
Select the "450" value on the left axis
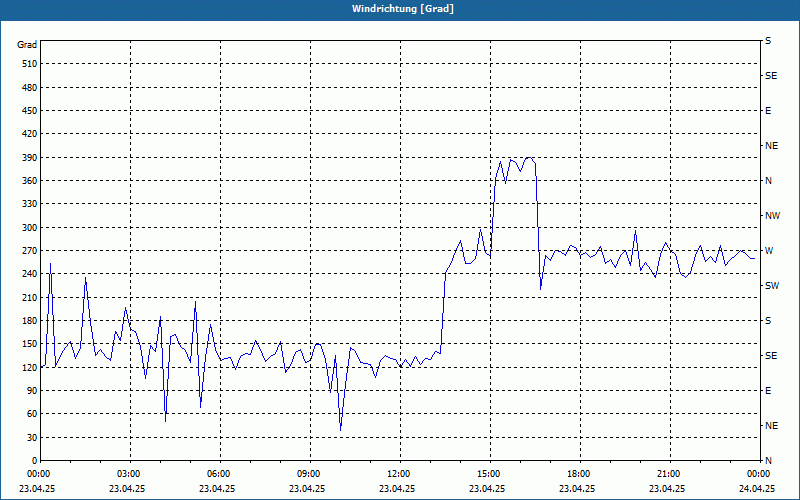click(30, 111)
